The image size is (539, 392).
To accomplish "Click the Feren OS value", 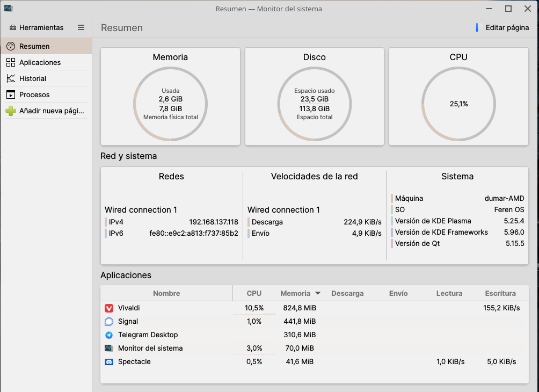I will (x=509, y=210).
